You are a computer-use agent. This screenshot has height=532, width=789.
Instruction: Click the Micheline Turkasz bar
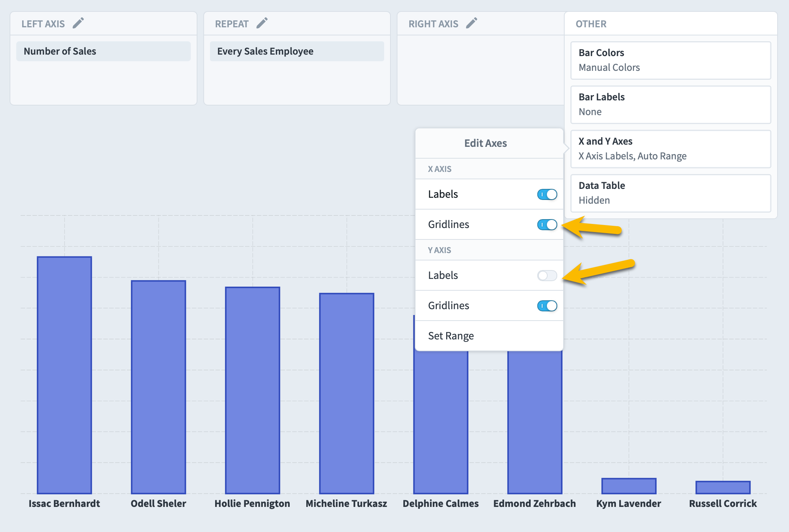(347, 394)
